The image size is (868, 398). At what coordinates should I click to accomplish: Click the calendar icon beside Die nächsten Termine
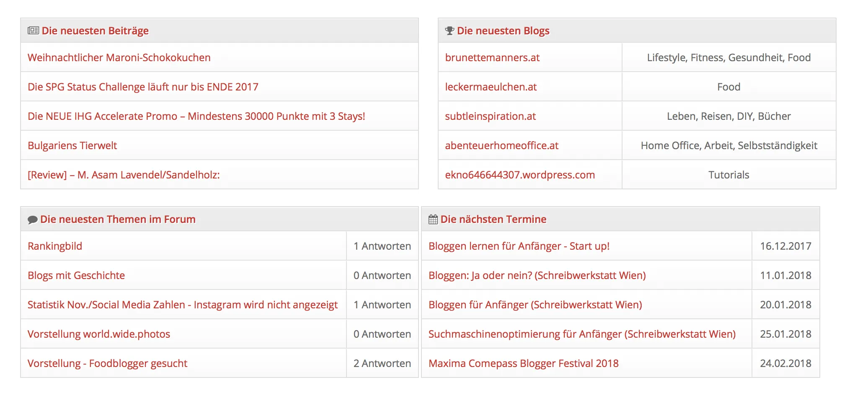[x=433, y=219]
